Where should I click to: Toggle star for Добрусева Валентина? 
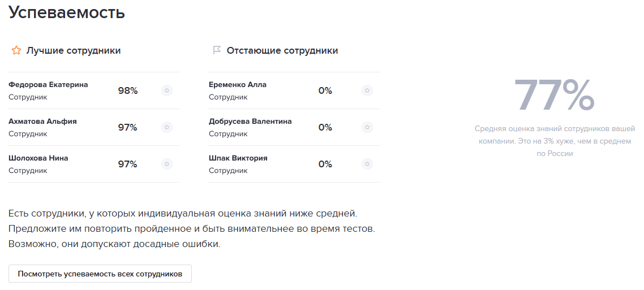click(x=367, y=127)
